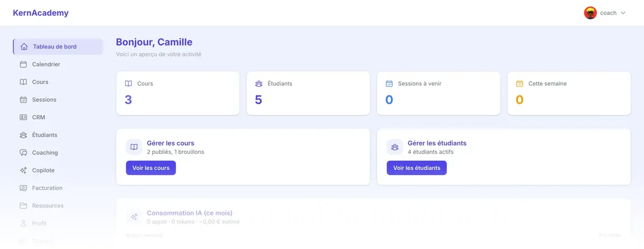The height and width of the screenshot is (249, 644).
Task: Click the Gérer les cours heading
Action: tap(171, 143)
